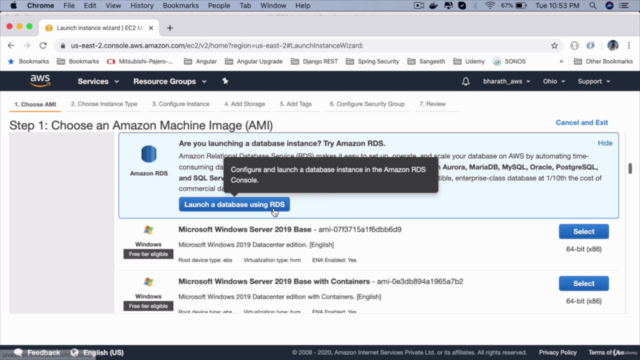Open the Mitsubishi-Pajero bookmark
This screenshot has width=640, height=360.
(x=140, y=61)
